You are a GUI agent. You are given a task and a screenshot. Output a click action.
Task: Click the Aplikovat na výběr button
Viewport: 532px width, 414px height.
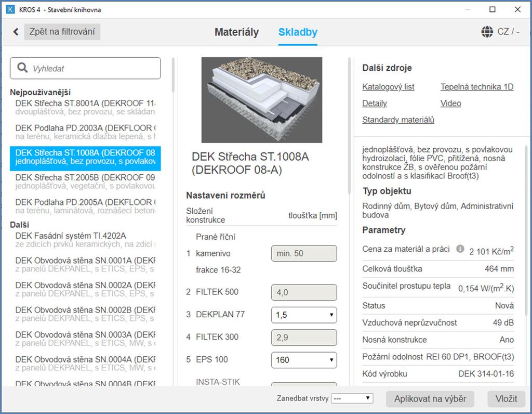[x=430, y=399]
